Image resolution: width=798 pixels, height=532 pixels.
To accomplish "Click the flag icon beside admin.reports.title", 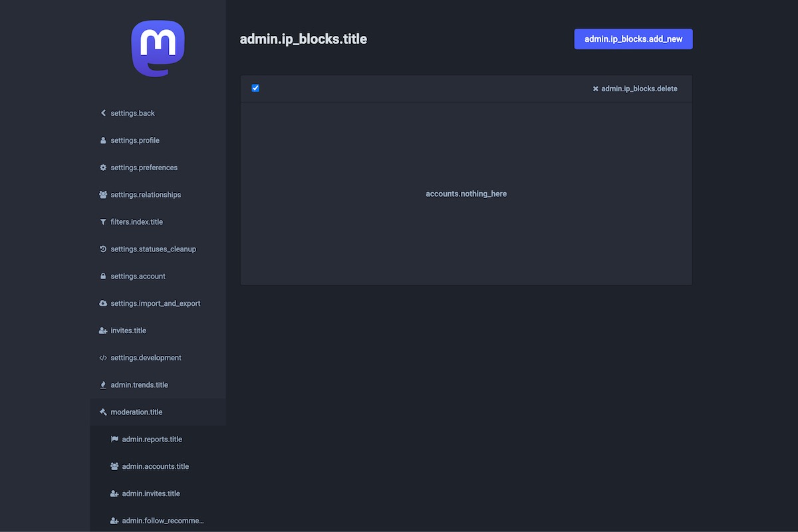I will (114, 440).
